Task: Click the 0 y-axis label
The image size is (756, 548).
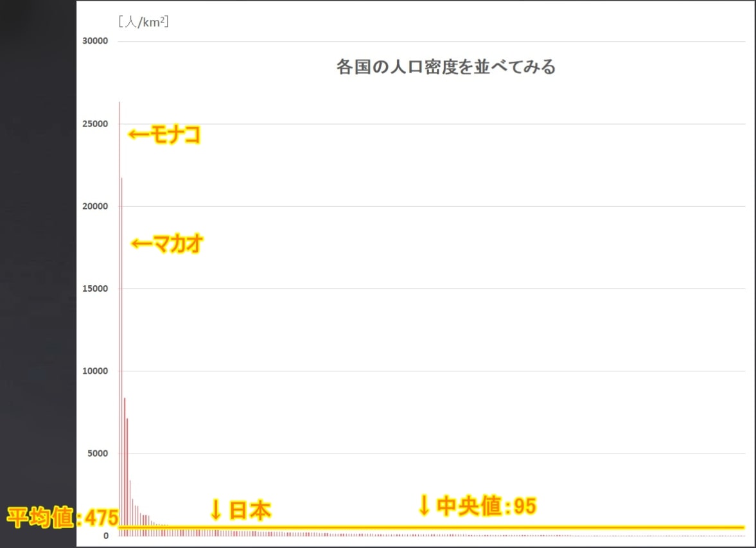Action: point(105,536)
